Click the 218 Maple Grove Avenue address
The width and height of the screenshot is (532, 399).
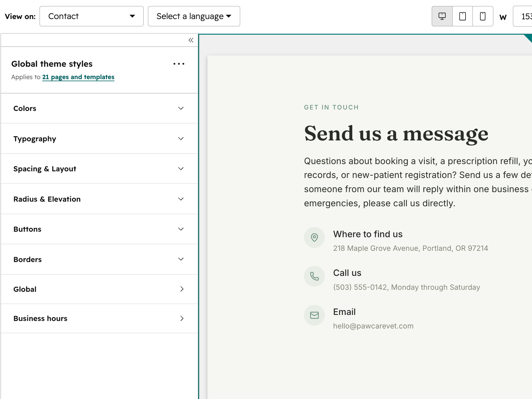411,248
